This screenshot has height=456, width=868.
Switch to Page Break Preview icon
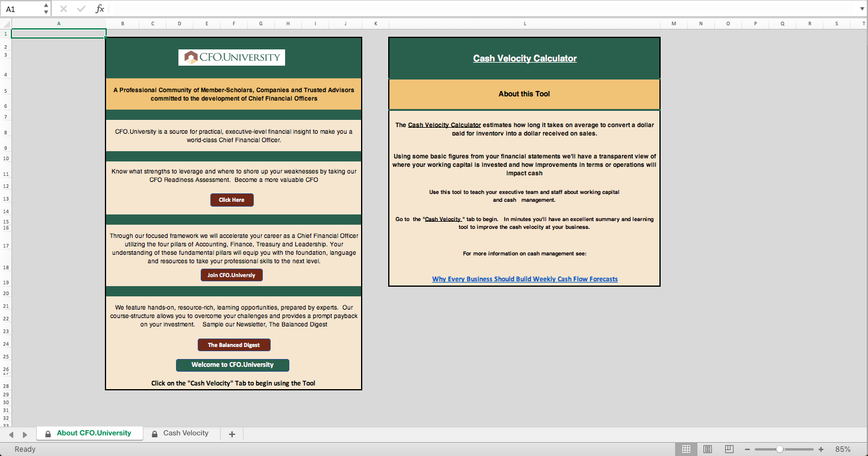(x=729, y=449)
